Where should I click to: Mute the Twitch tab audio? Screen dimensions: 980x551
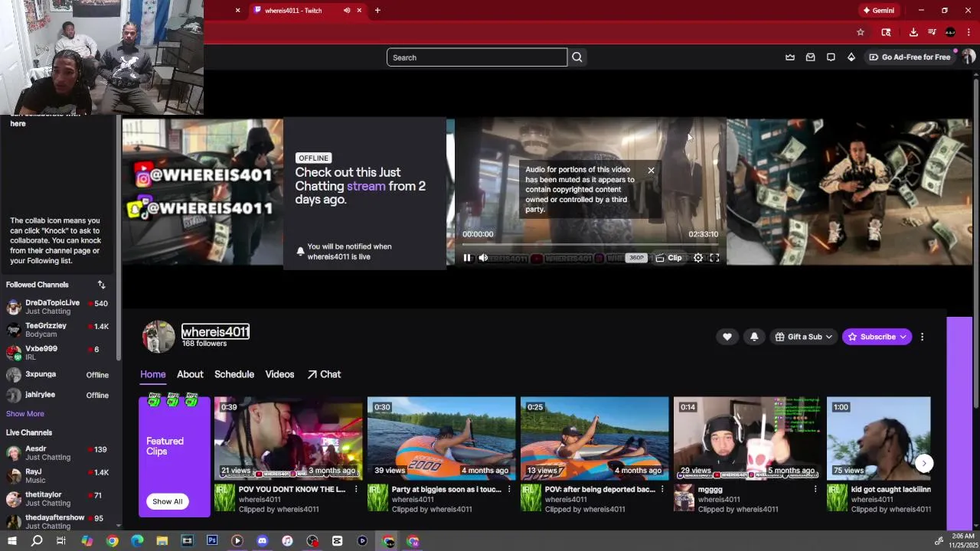point(347,10)
